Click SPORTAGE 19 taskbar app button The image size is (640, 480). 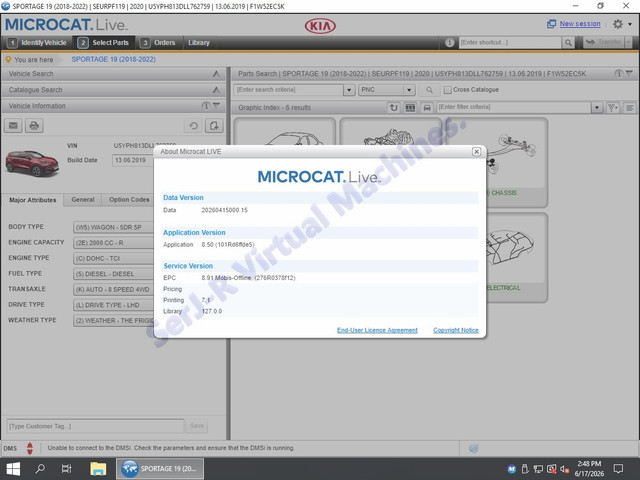click(160, 469)
